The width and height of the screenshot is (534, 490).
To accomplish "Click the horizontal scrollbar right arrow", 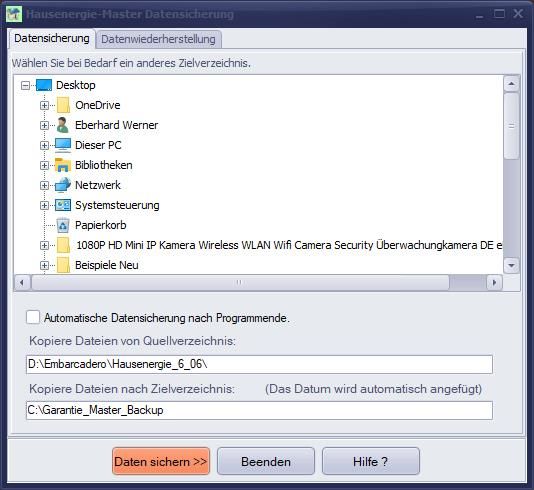I will [x=494, y=283].
